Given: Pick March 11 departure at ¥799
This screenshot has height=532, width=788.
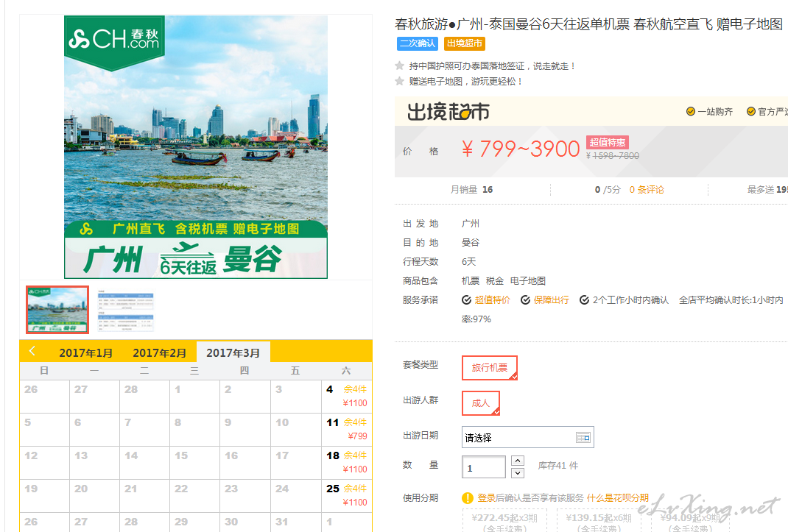Looking at the screenshot, I should (346, 429).
